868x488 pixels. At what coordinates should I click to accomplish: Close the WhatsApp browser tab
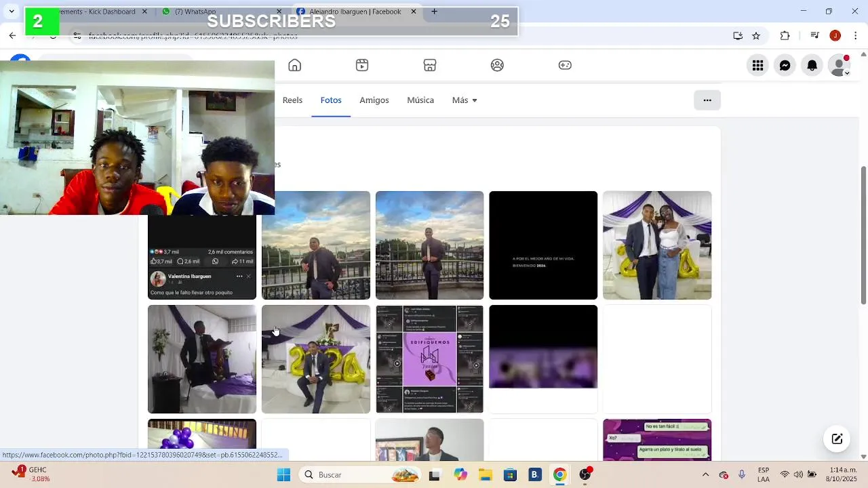[279, 12]
